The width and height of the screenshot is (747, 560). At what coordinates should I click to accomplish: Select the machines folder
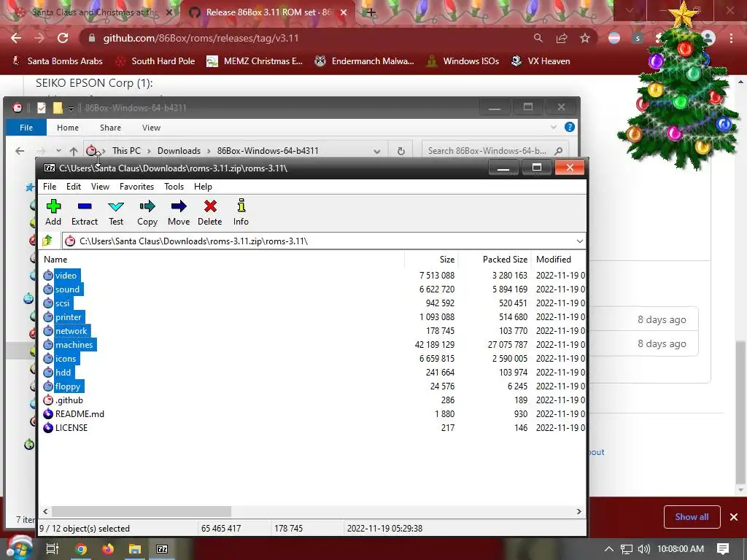point(74,345)
